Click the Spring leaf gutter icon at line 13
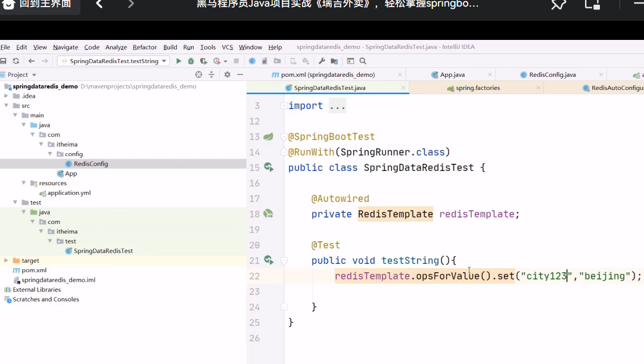Screen dimensions: 644x364 [268, 136]
